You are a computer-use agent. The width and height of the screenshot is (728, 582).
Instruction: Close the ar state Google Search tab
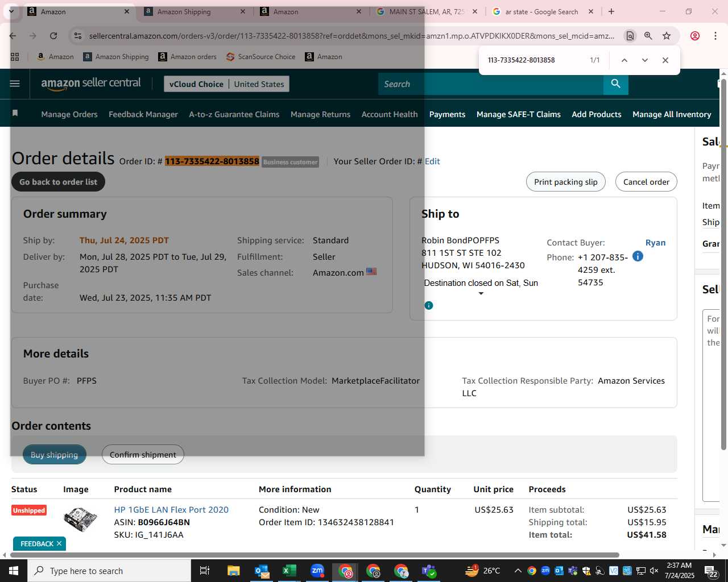tap(591, 11)
